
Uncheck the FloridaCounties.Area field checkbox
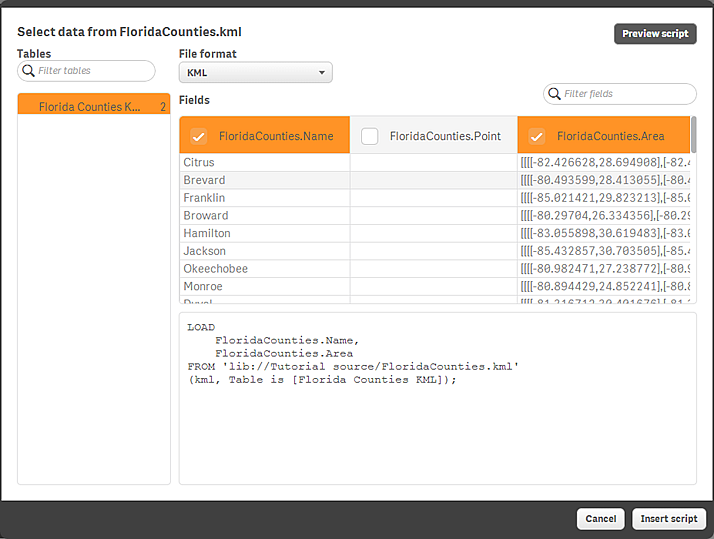[x=537, y=136]
